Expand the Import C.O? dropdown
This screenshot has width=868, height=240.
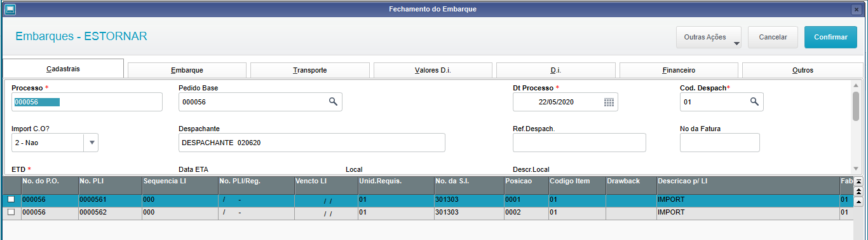point(91,143)
